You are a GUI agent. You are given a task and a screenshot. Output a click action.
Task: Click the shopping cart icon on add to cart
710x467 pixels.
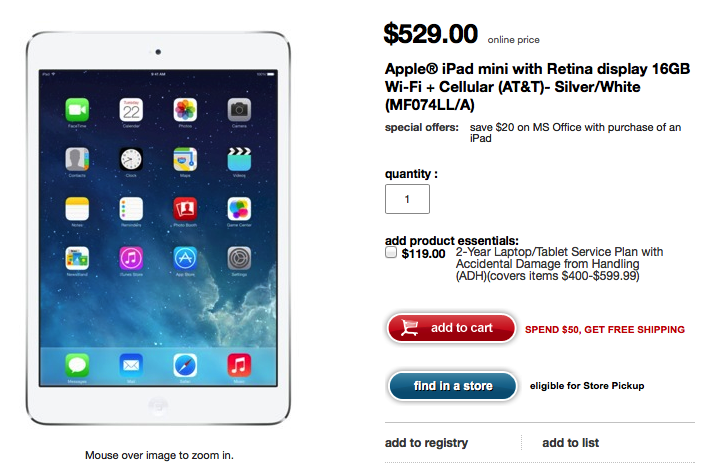click(410, 327)
